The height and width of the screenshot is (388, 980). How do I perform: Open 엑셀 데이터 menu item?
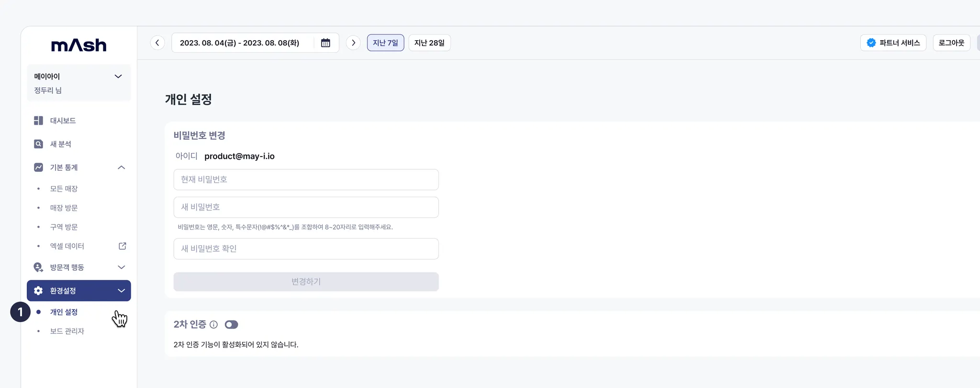point(67,246)
